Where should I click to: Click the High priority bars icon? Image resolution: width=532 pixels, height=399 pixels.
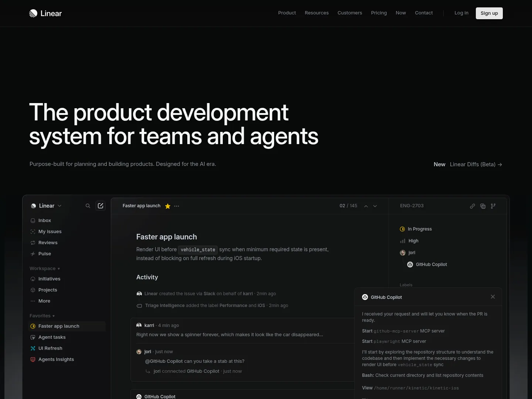(x=403, y=241)
